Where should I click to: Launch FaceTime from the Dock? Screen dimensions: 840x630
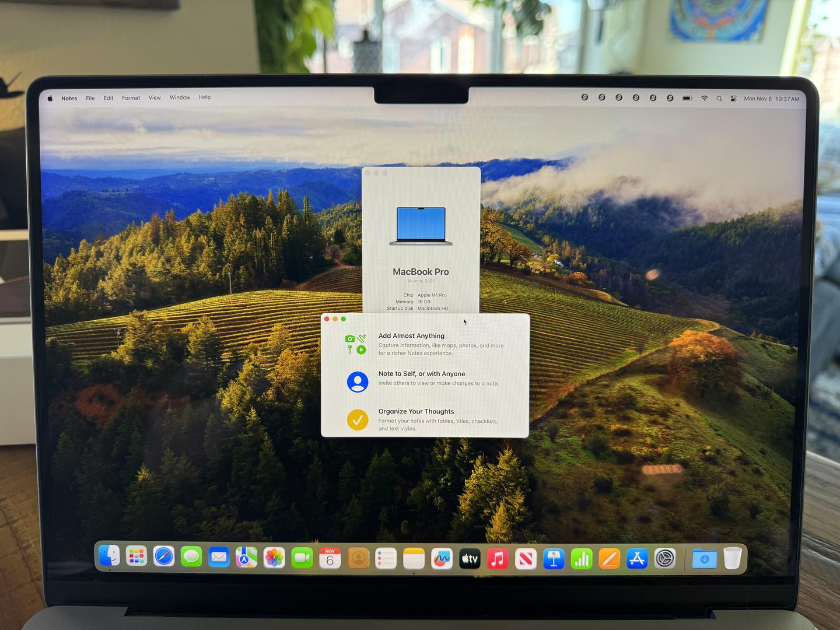pyautogui.click(x=302, y=558)
